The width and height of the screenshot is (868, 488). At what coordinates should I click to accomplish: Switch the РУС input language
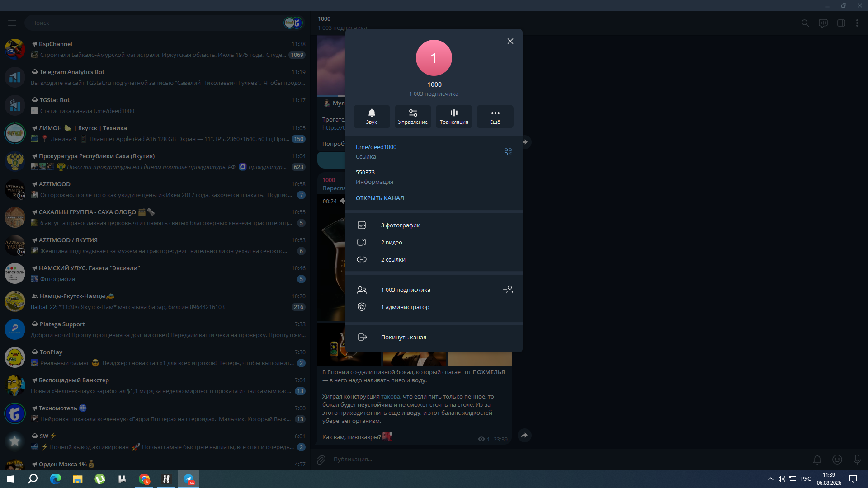click(806, 479)
